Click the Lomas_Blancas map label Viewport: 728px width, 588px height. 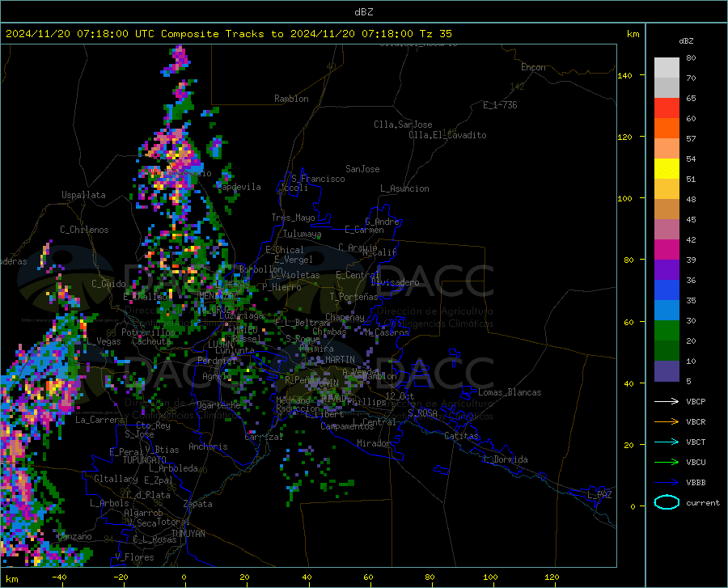pyautogui.click(x=510, y=392)
